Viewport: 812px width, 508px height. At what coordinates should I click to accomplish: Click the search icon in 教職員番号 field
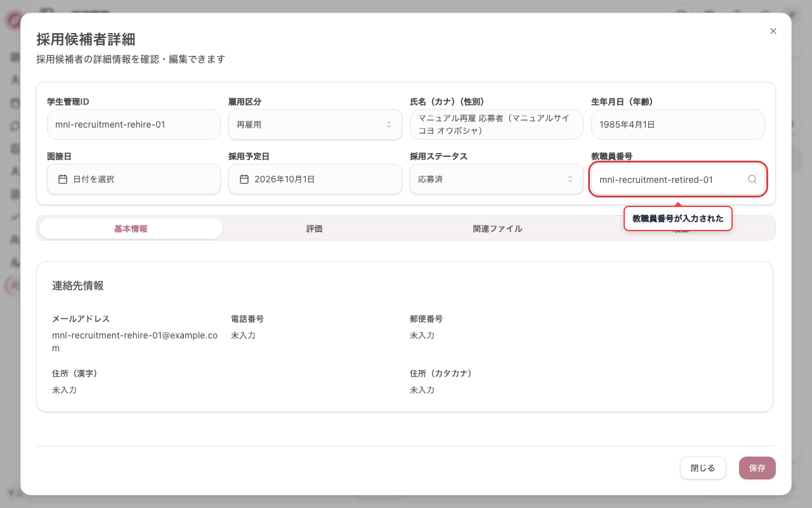point(752,179)
